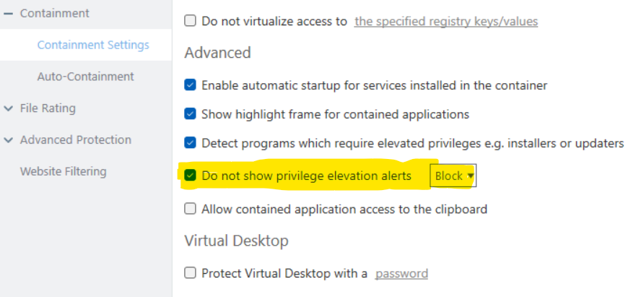Click the Block value in dropdown
The height and width of the screenshot is (297, 644).
click(x=448, y=176)
